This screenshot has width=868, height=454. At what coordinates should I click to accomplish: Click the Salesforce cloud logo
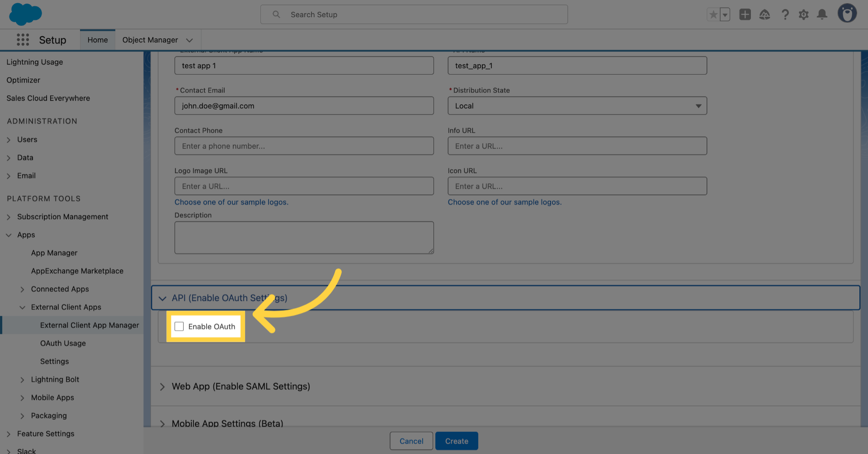[x=25, y=14]
